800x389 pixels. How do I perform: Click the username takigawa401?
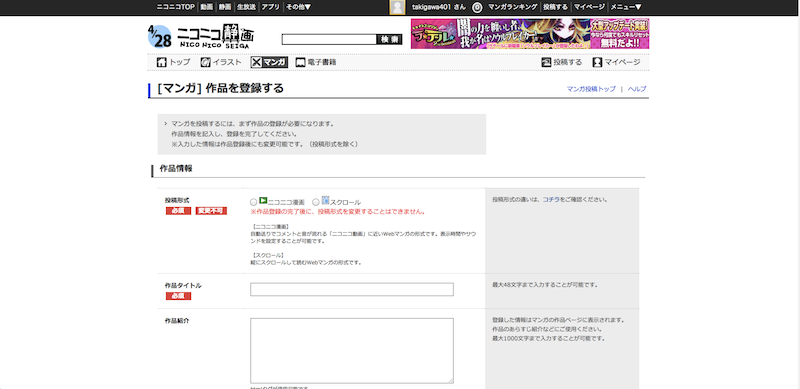coord(432,7)
